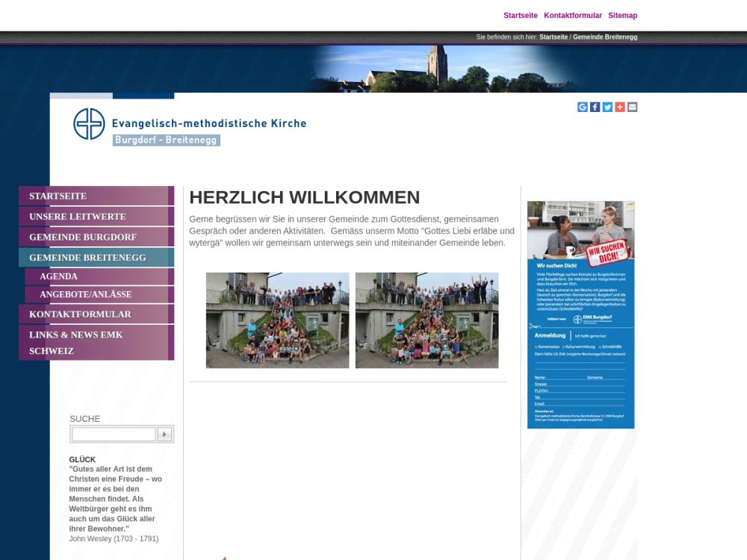Image resolution: width=747 pixels, height=560 pixels.
Task: Click Startseite in the breadcrumb trail
Action: tap(554, 37)
